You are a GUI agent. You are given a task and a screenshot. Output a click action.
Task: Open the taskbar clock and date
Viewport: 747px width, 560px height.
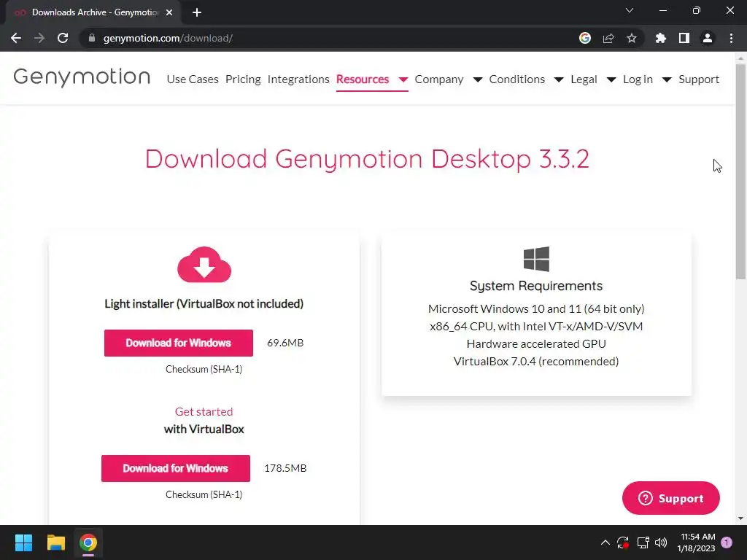[x=696, y=542]
